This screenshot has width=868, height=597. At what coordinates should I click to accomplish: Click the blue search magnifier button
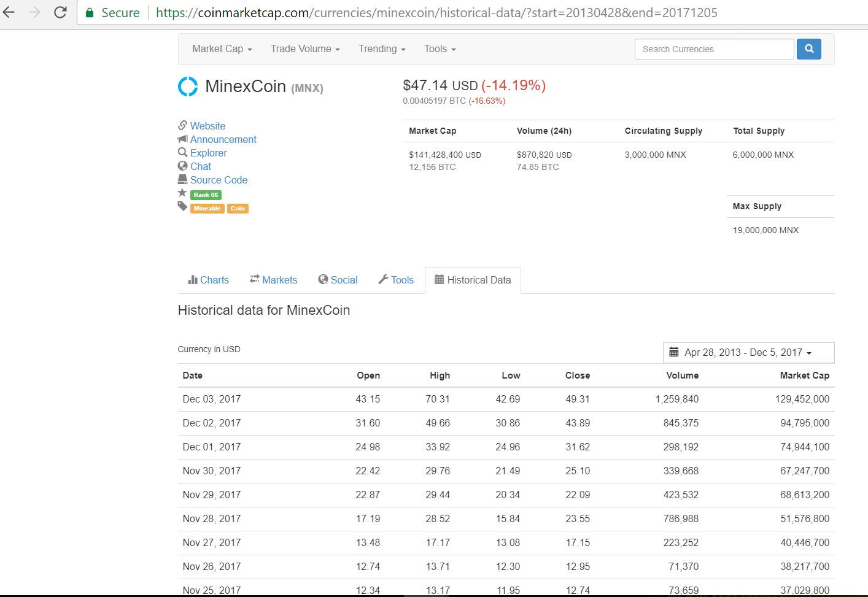tap(809, 49)
